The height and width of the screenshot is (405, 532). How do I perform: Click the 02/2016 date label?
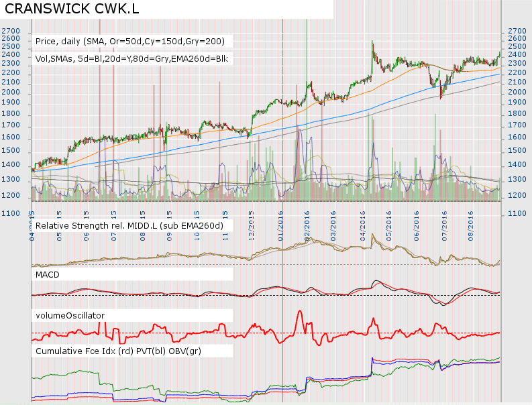click(307, 226)
